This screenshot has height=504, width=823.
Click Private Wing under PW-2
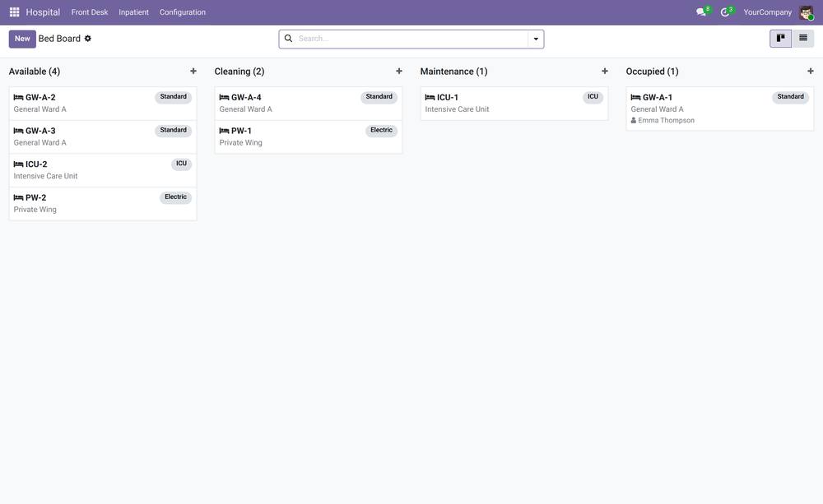pos(35,210)
